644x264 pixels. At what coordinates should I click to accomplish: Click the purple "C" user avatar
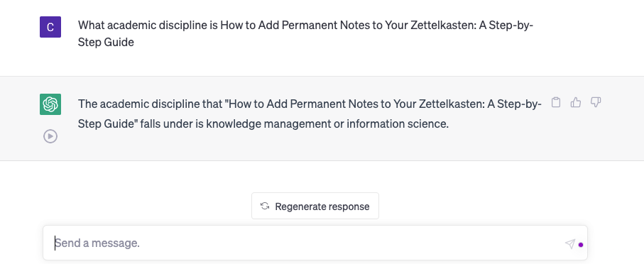(x=50, y=27)
